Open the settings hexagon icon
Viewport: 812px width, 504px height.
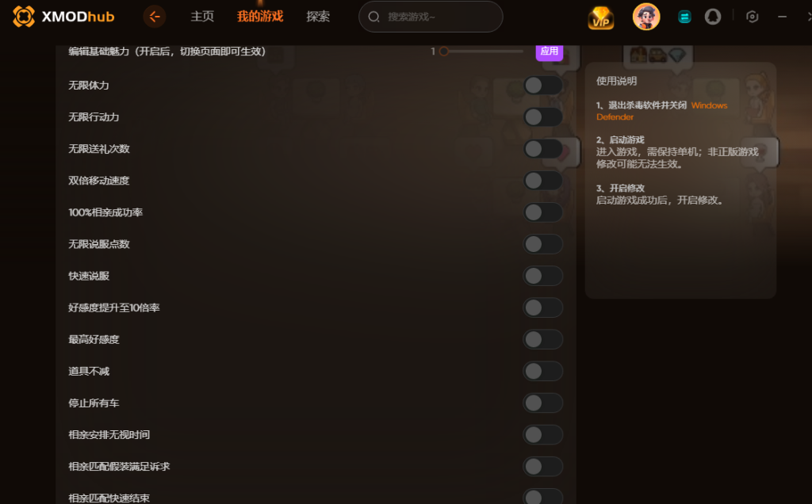[753, 17]
